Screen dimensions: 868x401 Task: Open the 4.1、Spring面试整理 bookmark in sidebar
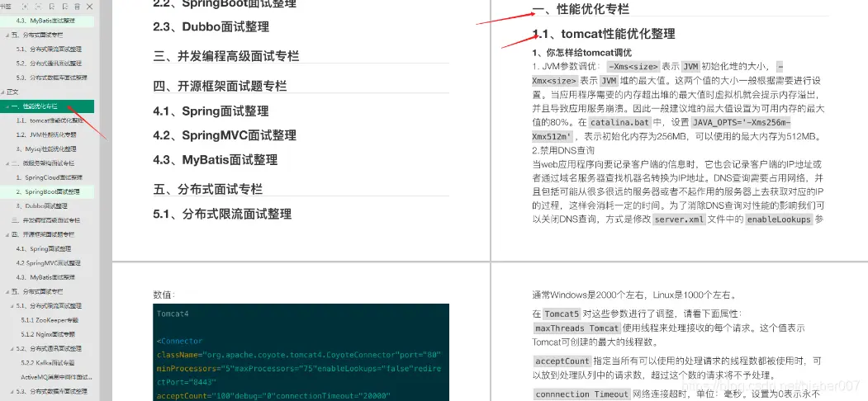coord(44,249)
